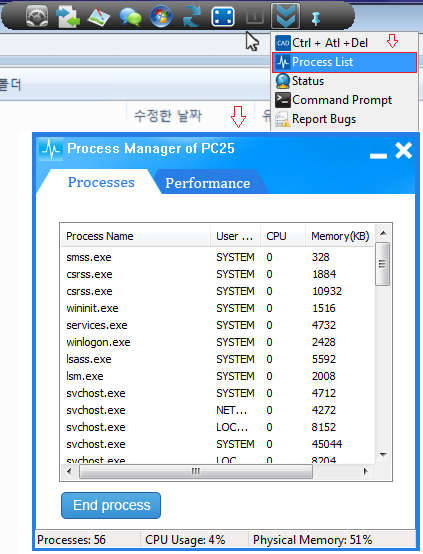The width and height of the screenshot is (423, 554).
Task: Click the monitor number one icon
Action: [x=254, y=17]
